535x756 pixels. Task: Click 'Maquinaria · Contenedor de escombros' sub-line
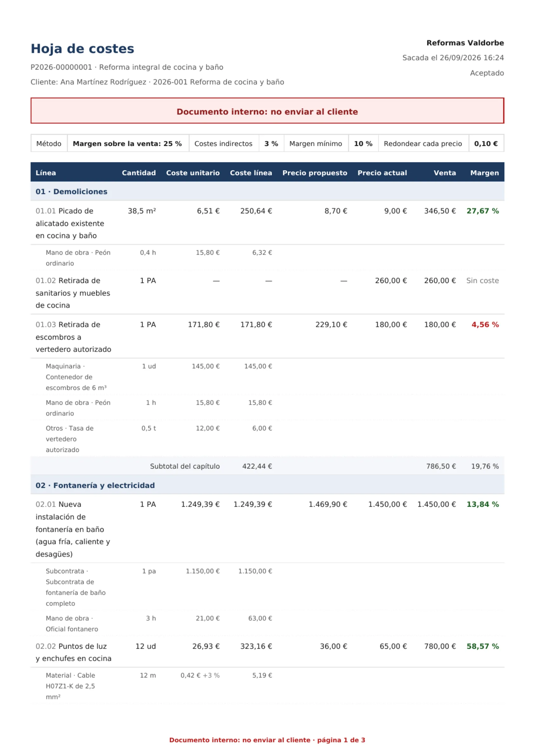click(76, 376)
